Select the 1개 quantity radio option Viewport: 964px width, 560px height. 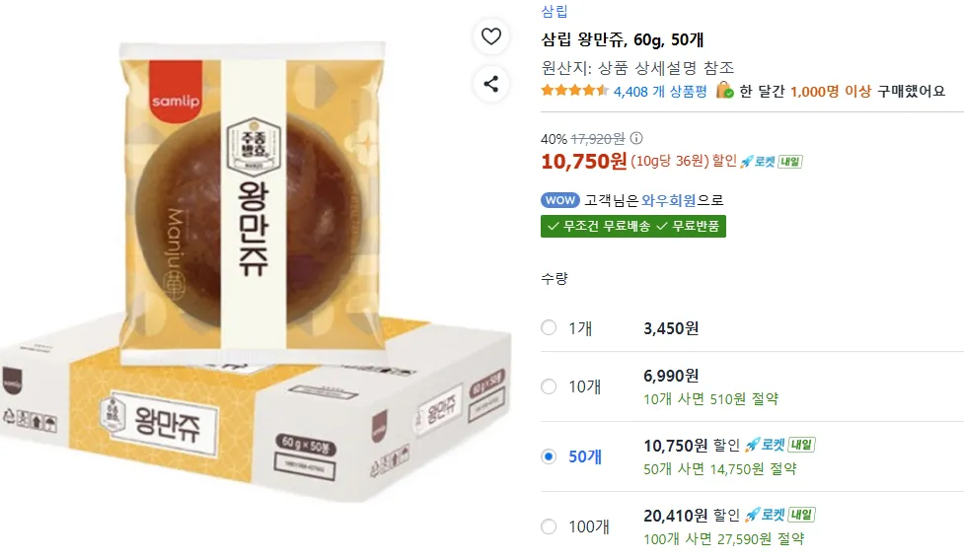[x=549, y=328]
